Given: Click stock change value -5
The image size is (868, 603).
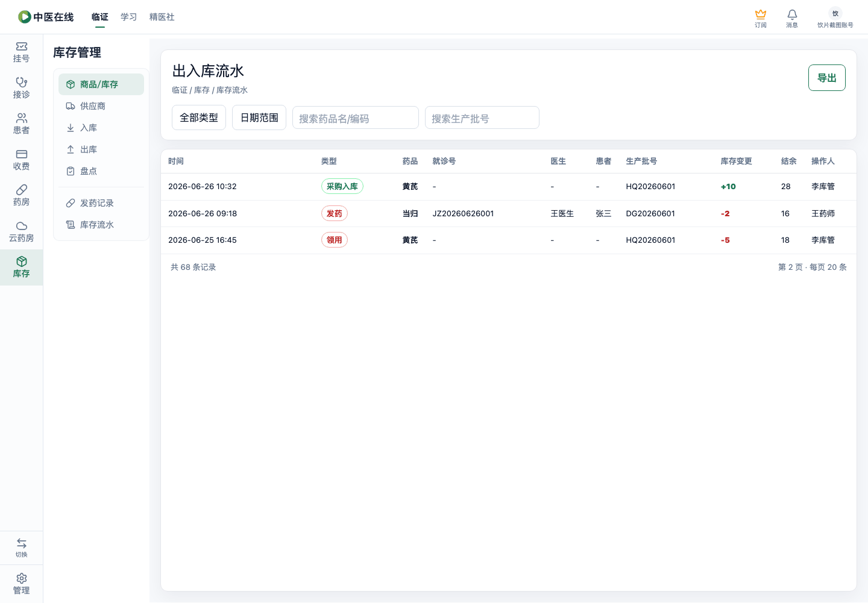Looking at the screenshot, I should coord(725,240).
